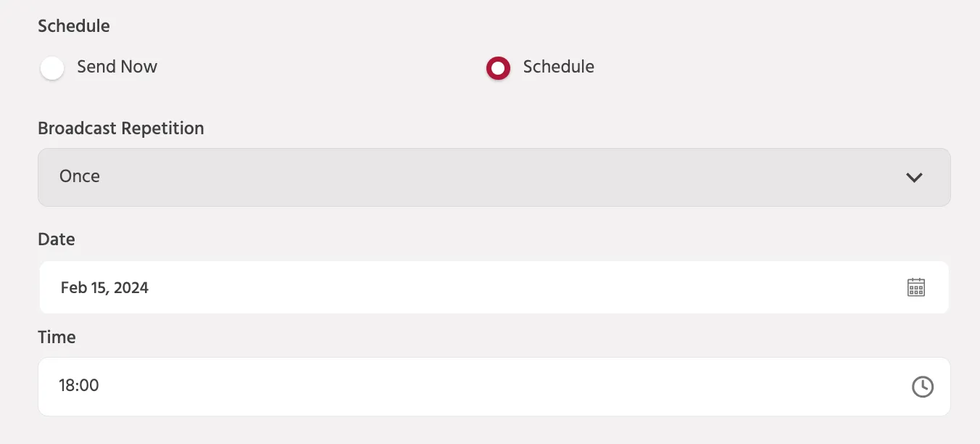Focus the Time input field
The width and height of the screenshot is (980, 444).
click(x=494, y=387)
